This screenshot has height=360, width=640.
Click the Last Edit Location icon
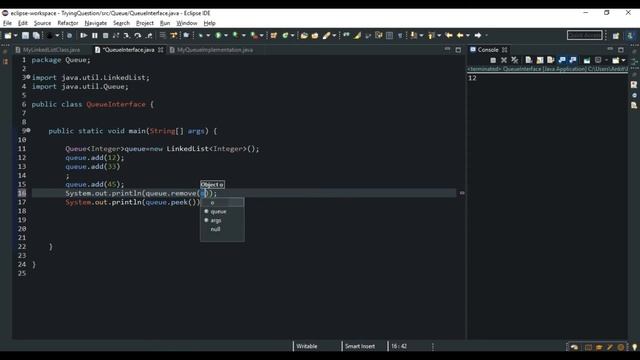[449, 36]
